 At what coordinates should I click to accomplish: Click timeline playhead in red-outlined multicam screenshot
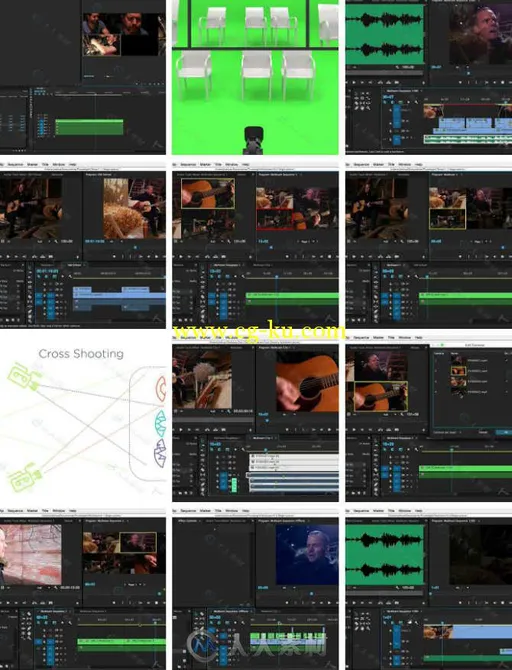[277, 277]
